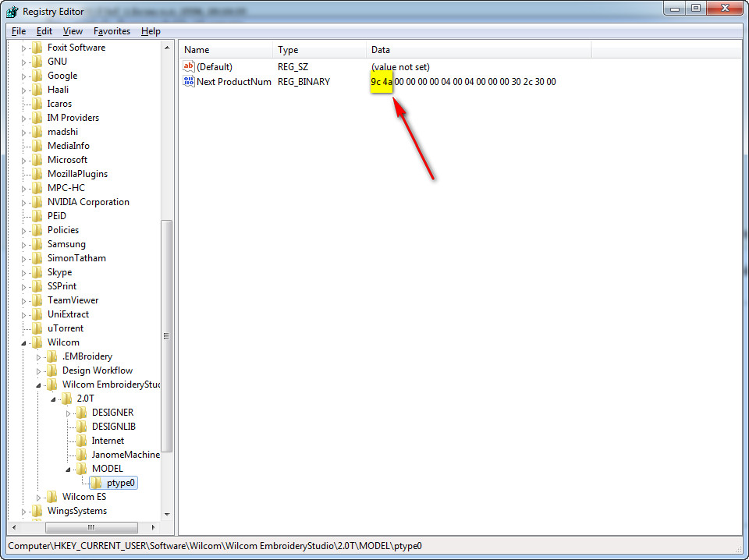The width and height of the screenshot is (749, 560).
Task: Select the Google folder icon
Action: coord(37,76)
